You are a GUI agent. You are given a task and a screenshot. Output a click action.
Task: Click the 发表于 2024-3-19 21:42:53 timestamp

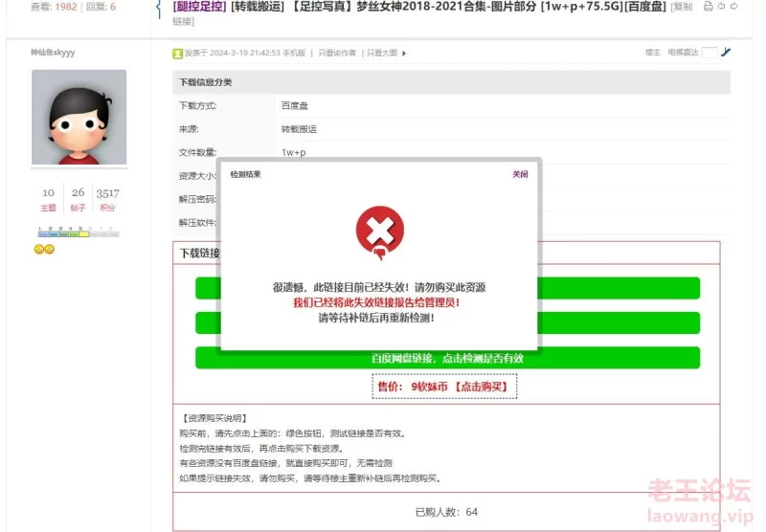click(x=232, y=53)
